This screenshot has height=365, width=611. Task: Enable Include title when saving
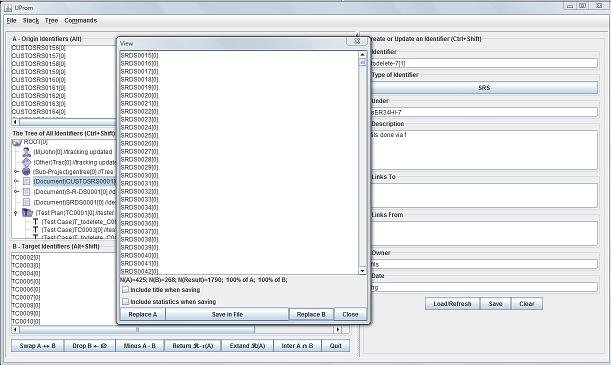(125, 290)
